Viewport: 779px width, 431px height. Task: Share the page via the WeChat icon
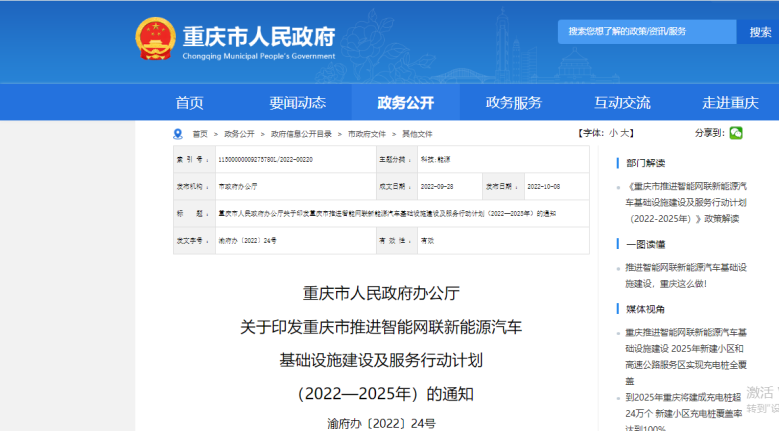(736, 133)
